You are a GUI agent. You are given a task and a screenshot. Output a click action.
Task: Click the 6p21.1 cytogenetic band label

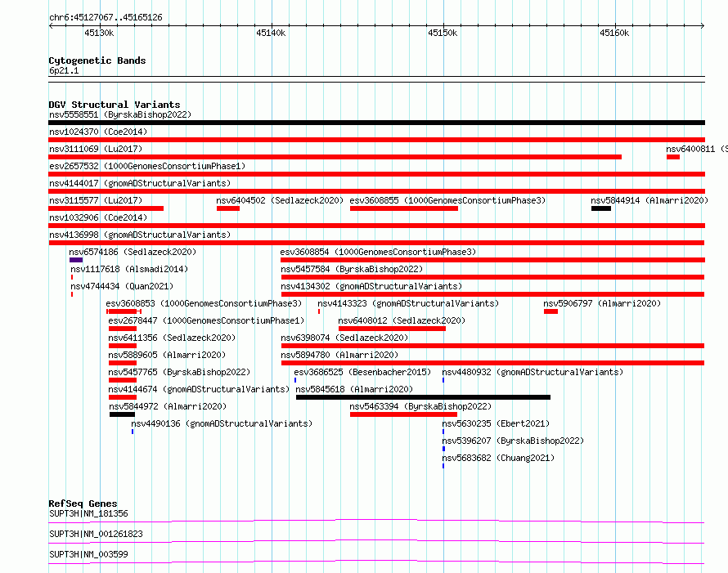coord(64,70)
